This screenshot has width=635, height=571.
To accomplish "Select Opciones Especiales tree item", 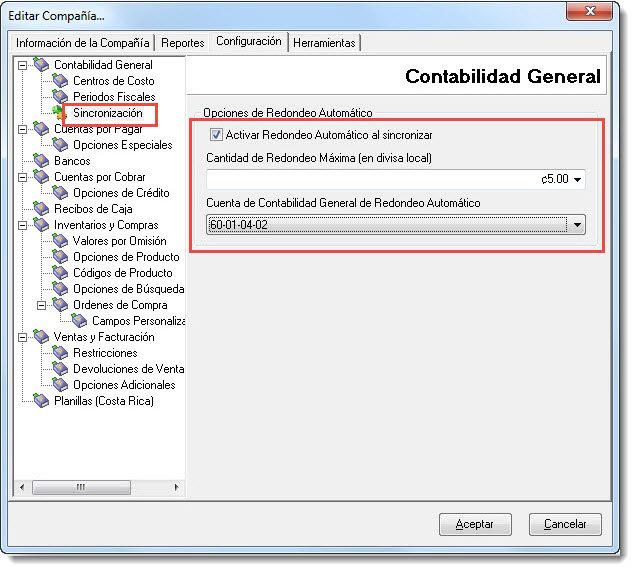I will [x=123, y=145].
